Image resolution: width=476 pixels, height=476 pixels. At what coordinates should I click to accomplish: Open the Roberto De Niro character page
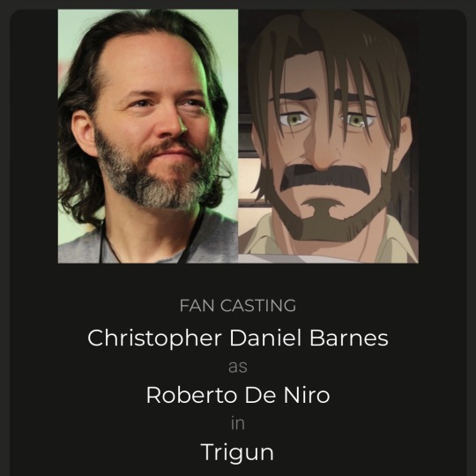238,395
